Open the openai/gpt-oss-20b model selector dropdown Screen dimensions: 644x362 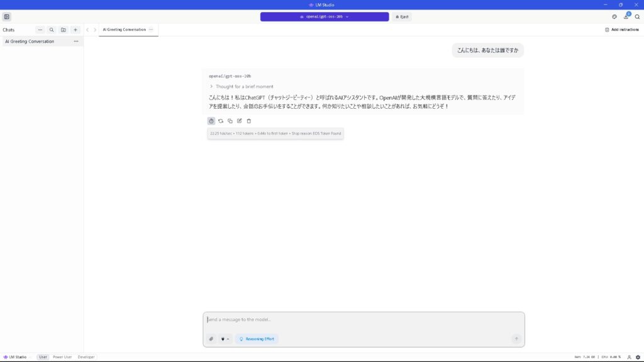pos(325,17)
